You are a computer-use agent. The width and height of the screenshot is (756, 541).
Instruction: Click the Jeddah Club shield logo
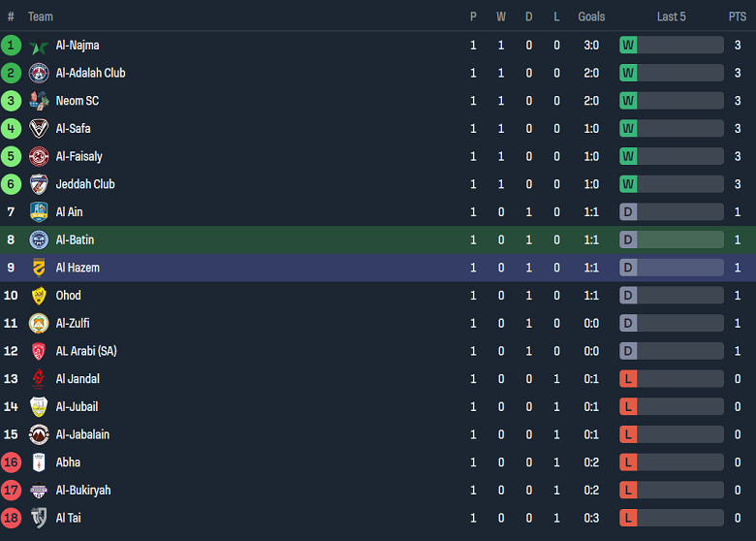[39, 184]
